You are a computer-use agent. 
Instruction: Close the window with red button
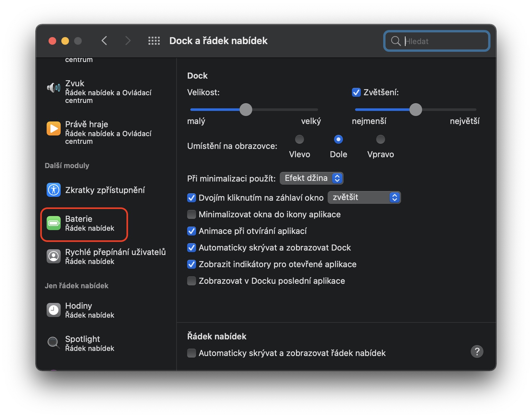[52, 41]
